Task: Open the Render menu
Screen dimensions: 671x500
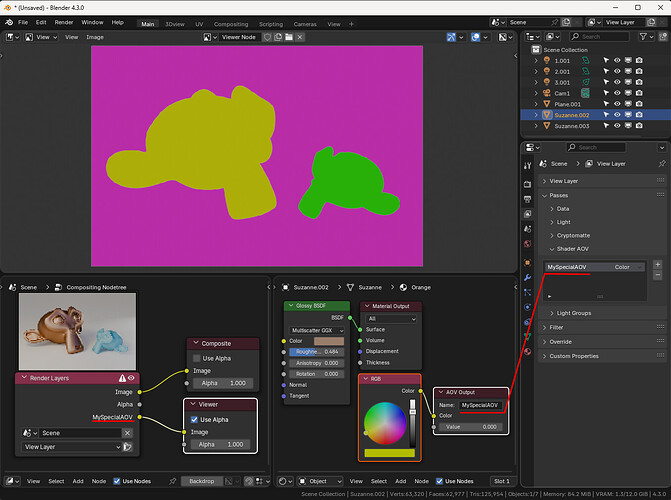Action: (x=64, y=22)
